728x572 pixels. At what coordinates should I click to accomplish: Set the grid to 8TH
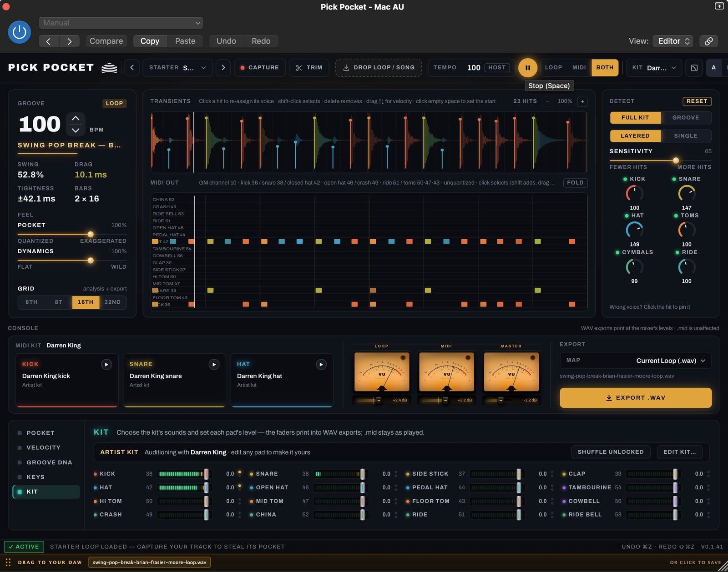pyautogui.click(x=31, y=302)
